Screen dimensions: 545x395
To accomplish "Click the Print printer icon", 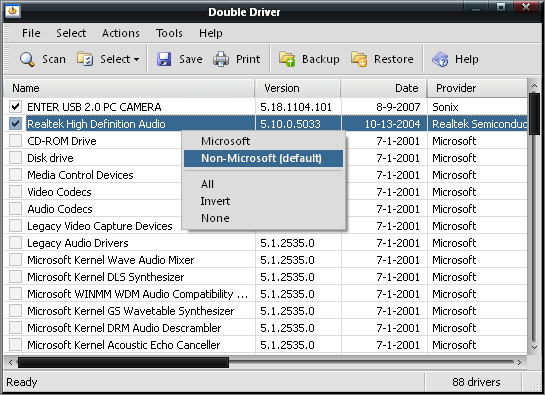I will [221, 59].
